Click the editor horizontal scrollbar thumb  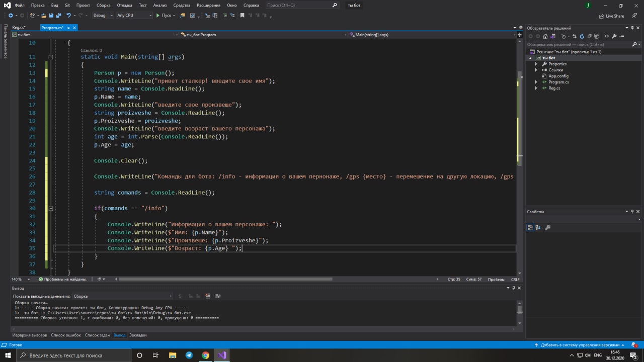(x=225, y=279)
